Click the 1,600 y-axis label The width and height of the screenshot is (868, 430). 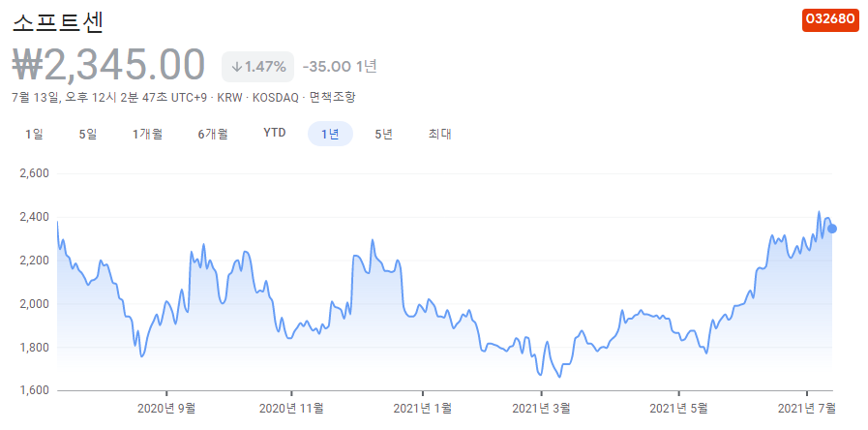click(x=34, y=390)
